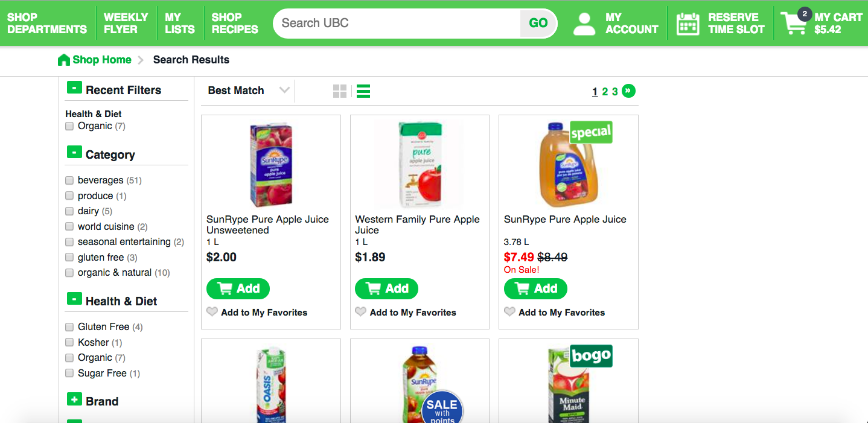Add SunRype 3.78 L juice to cart
868x423 pixels.
(x=535, y=288)
